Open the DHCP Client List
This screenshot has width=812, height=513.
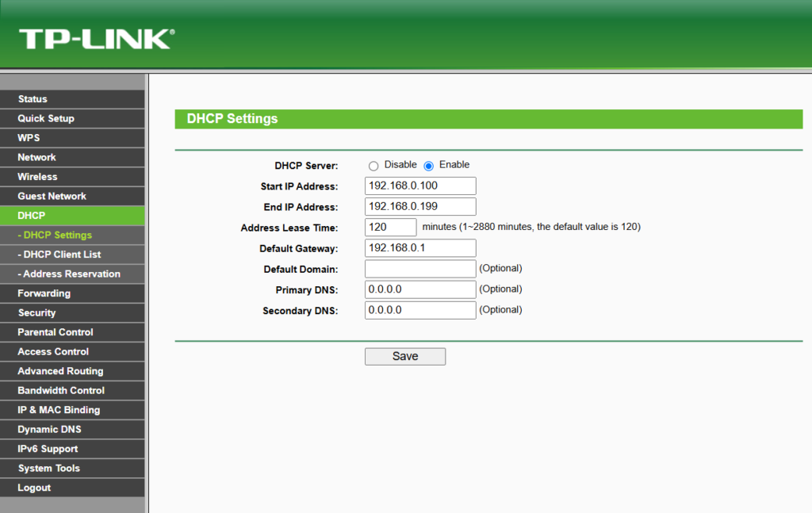coord(72,255)
